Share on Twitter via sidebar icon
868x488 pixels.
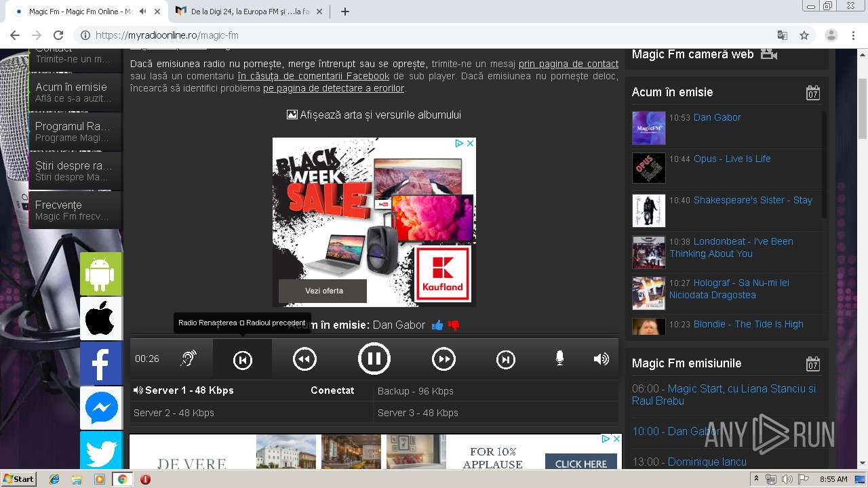(101, 450)
